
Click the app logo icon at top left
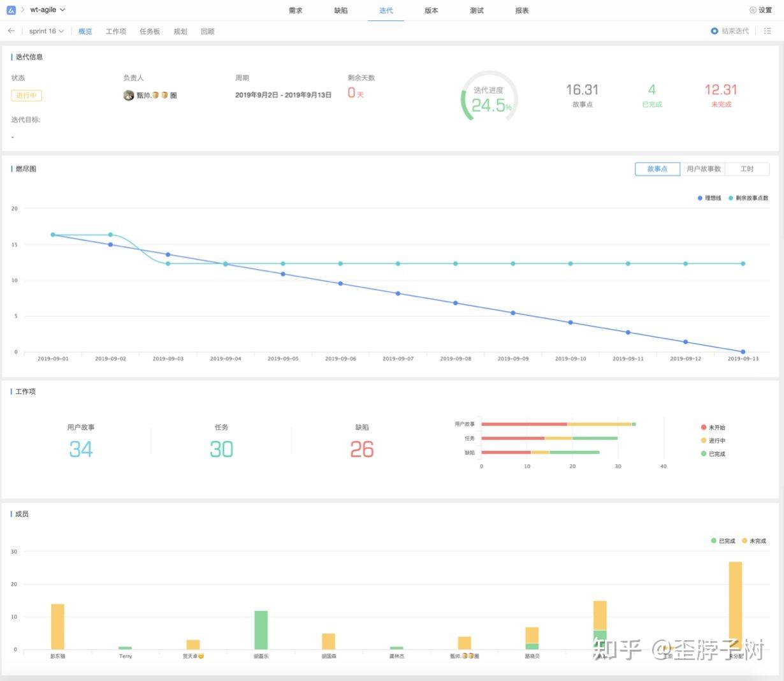11,10
